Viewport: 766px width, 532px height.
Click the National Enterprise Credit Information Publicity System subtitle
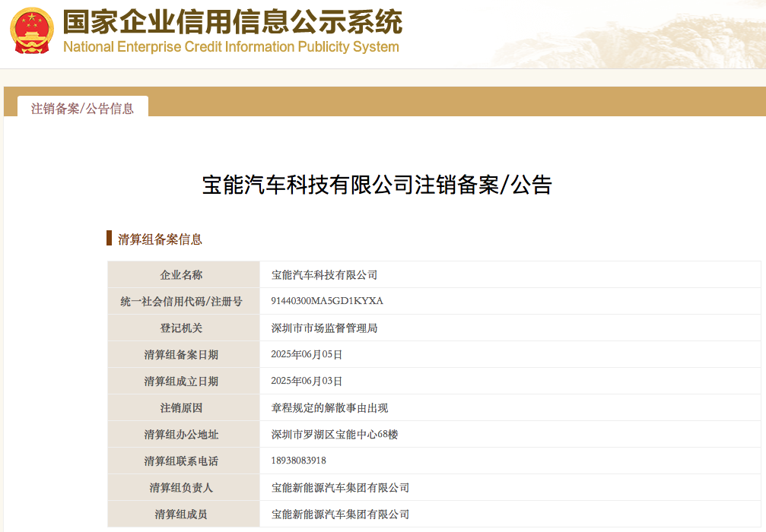(231, 47)
